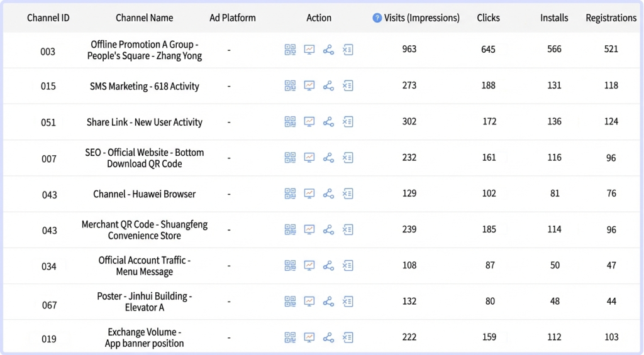The height and width of the screenshot is (355, 644).
Task: Open the SEO Official Website channel name
Action: point(145,158)
